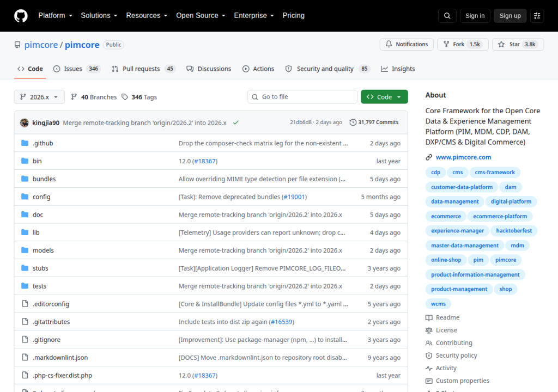Click the Sign up button
Screen dimensions: 558x392
pos(510,16)
